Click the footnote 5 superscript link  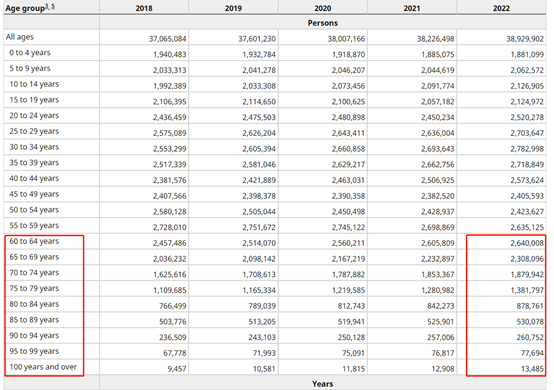(53, 6)
